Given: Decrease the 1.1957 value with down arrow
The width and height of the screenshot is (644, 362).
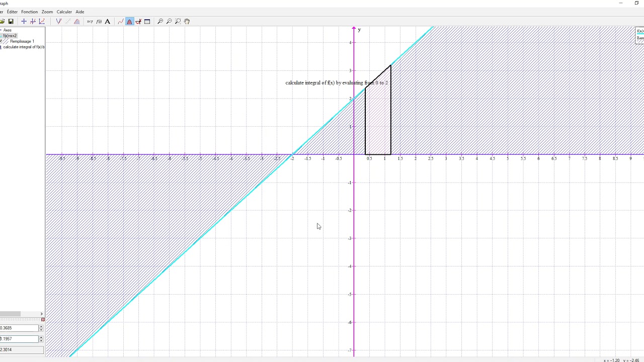Looking at the screenshot, I should [x=41, y=340].
